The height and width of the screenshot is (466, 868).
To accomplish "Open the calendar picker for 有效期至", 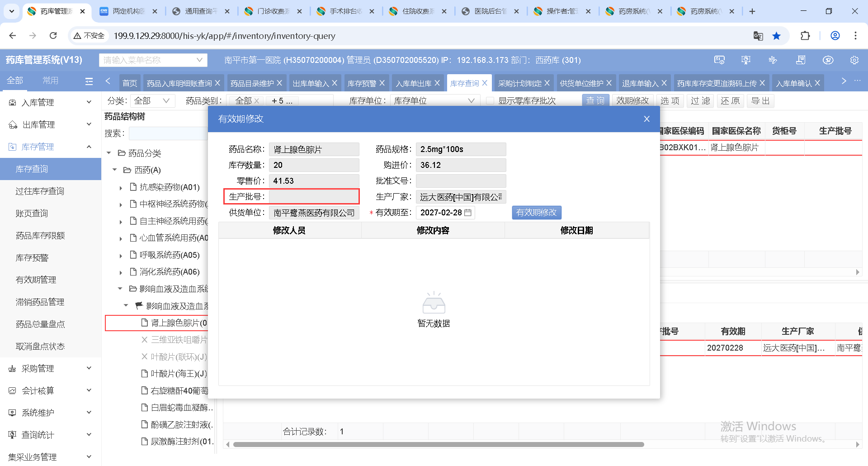I will coord(468,213).
